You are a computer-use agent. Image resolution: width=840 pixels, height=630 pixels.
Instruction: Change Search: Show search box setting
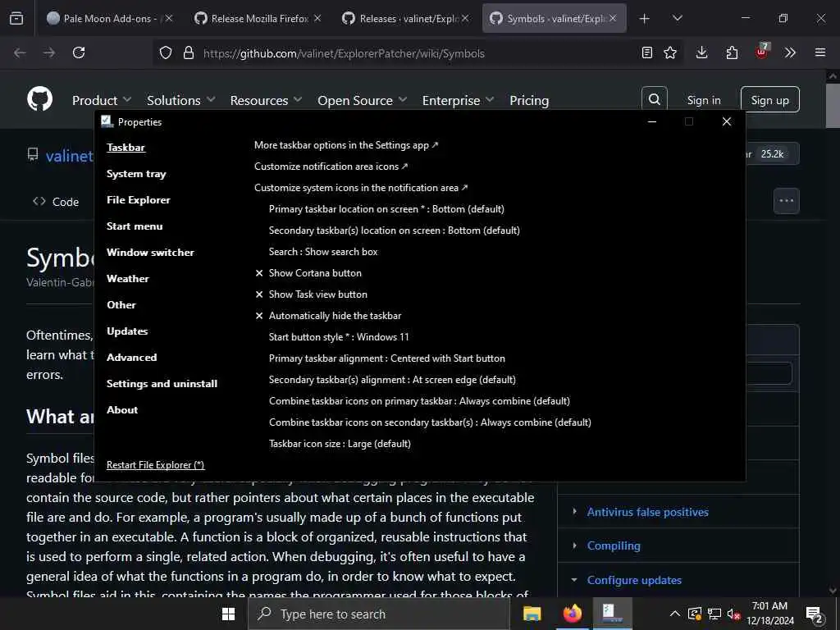coord(323,252)
